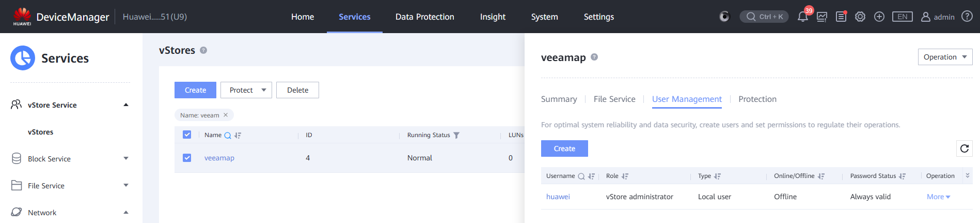Click the Always valid password status
This screenshot has width=980, height=223.
point(871,197)
